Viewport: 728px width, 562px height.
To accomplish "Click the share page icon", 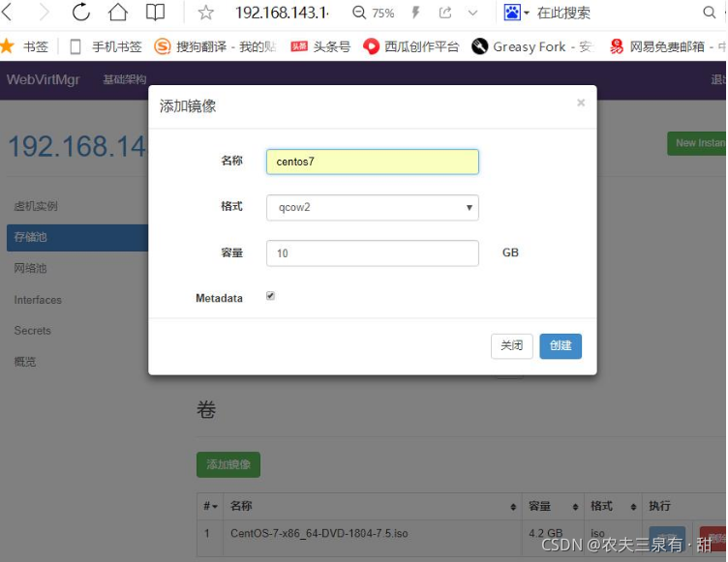I will (444, 13).
